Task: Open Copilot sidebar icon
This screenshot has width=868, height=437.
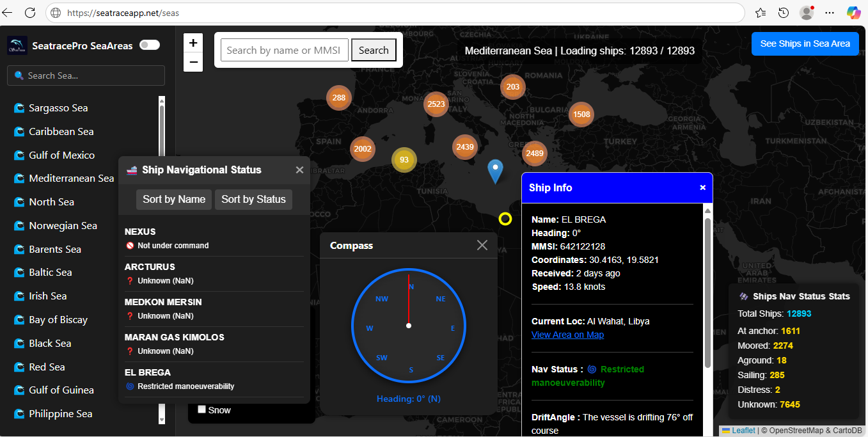Action: click(x=853, y=12)
